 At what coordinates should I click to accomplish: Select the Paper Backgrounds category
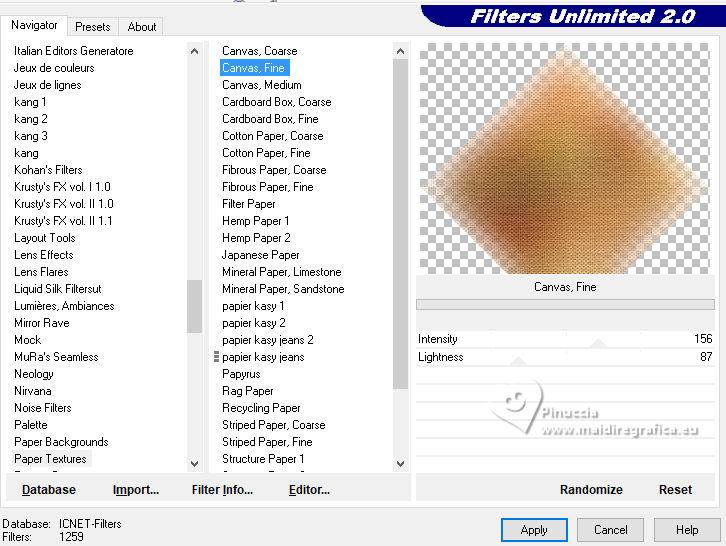point(61,442)
